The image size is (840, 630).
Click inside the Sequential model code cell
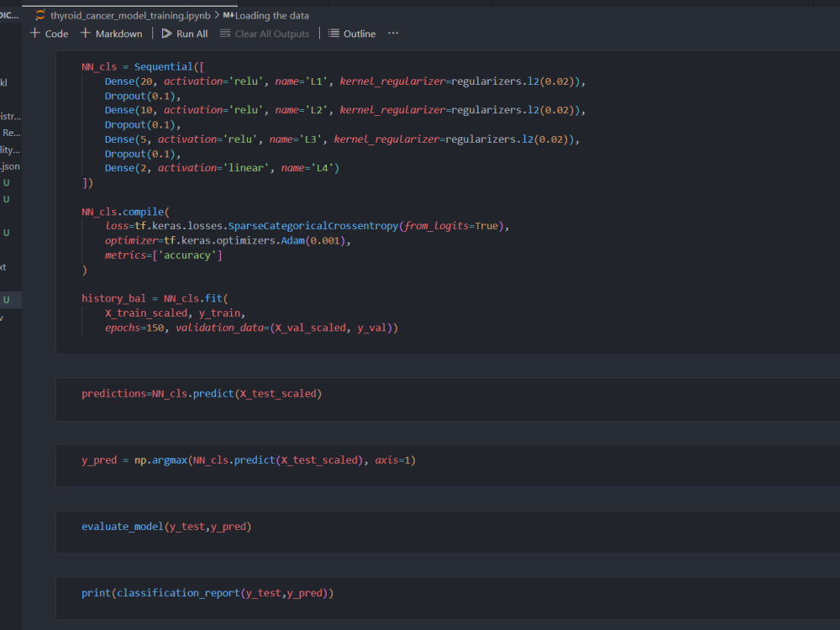(448, 203)
